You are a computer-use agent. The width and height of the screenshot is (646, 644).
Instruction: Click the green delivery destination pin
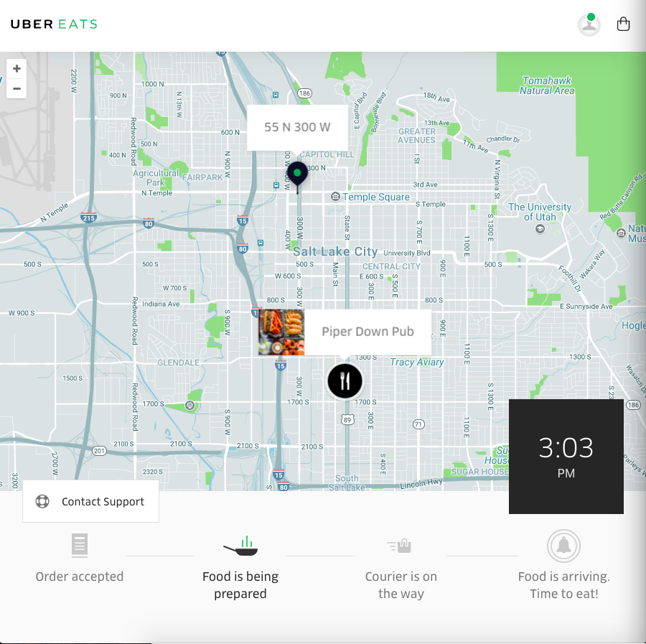(297, 174)
